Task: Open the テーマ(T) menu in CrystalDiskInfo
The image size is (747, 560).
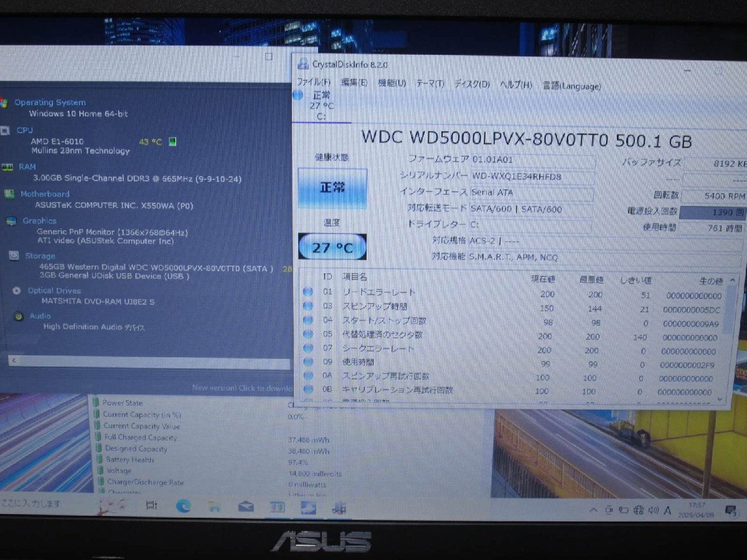Action: tap(430, 84)
